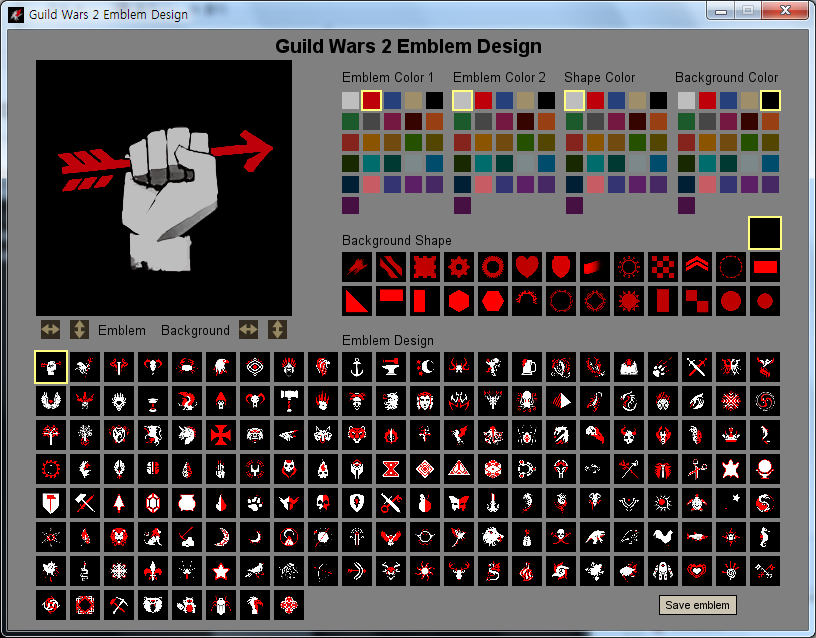Click the large black color preview square
Screen dimensions: 816x638
pos(765,233)
